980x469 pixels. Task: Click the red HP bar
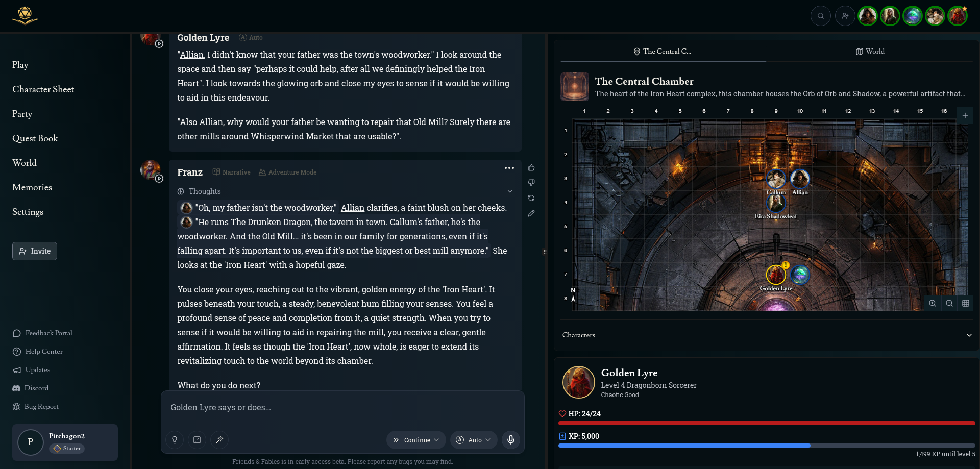(x=766, y=423)
